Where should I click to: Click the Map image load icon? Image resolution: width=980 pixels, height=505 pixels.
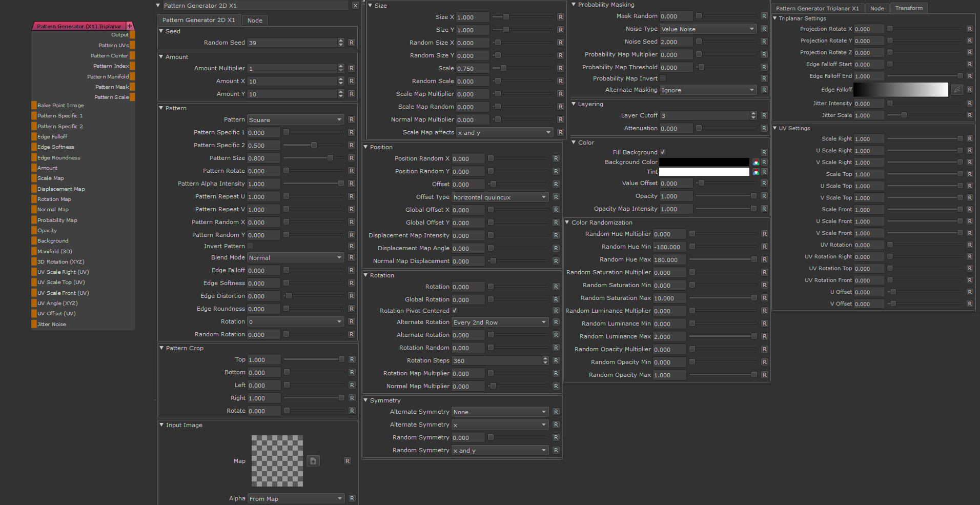coord(313,461)
